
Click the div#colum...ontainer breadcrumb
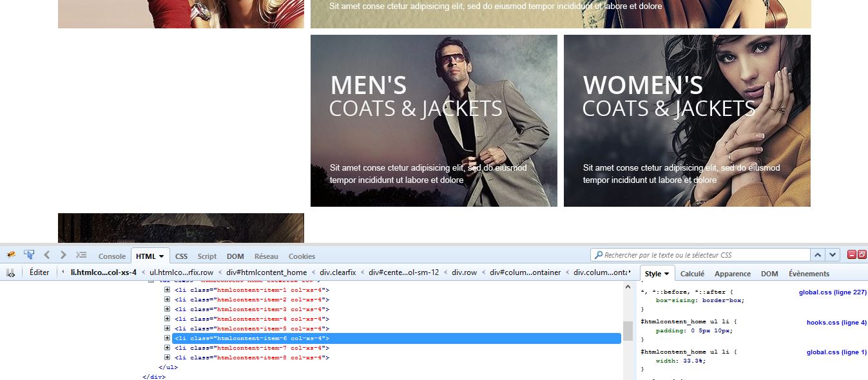(x=525, y=272)
